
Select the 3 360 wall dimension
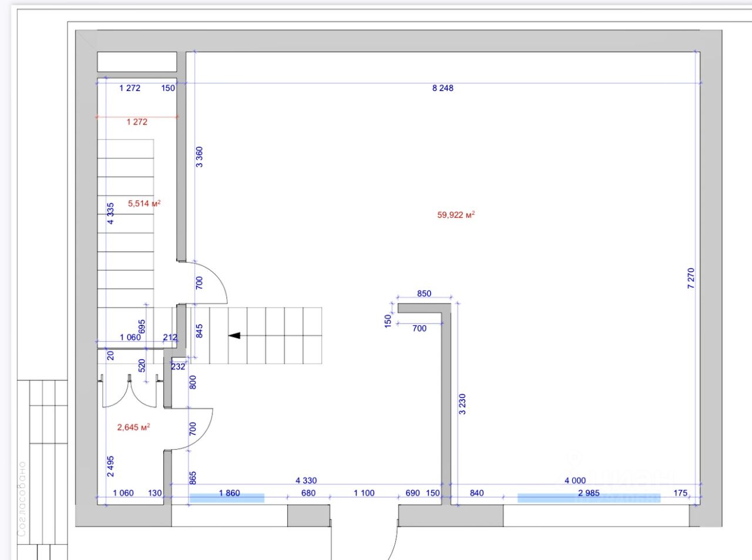pyautogui.click(x=199, y=157)
